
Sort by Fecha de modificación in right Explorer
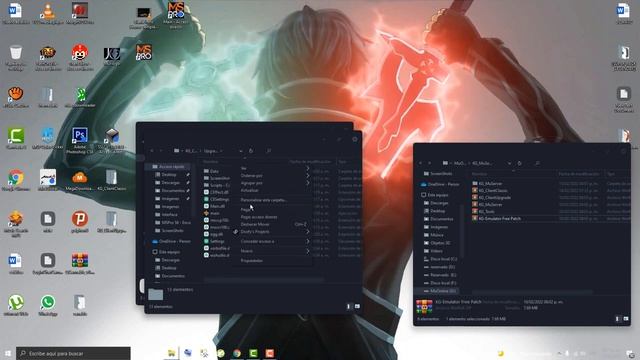(x=580, y=174)
